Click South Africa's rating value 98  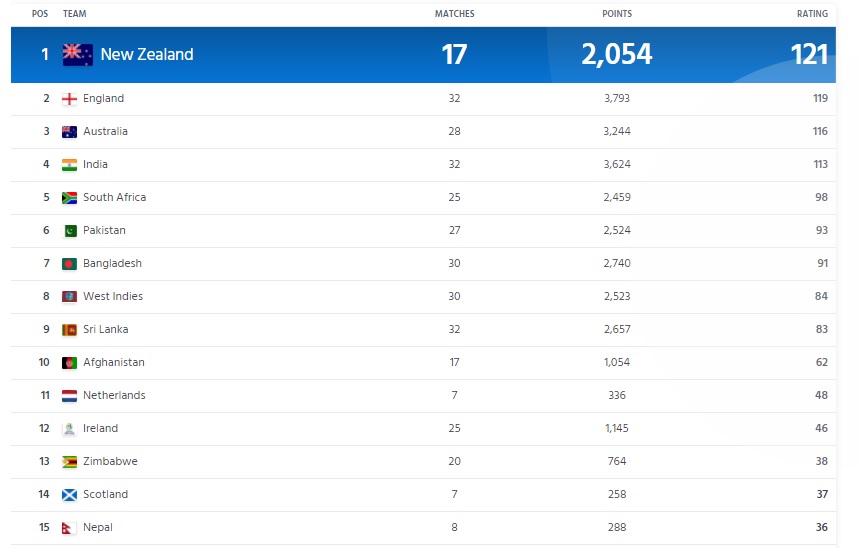(821, 197)
